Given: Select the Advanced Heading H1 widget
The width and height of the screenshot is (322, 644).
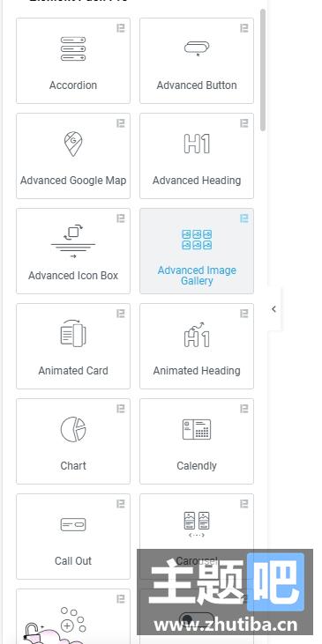Looking at the screenshot, I should (x=197, y=156).
